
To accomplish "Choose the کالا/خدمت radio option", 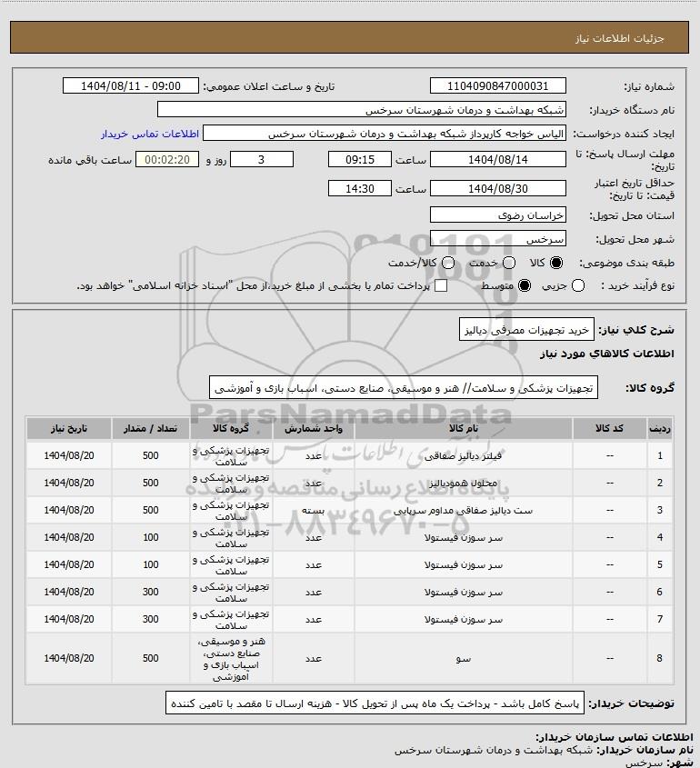I will 447,263.
